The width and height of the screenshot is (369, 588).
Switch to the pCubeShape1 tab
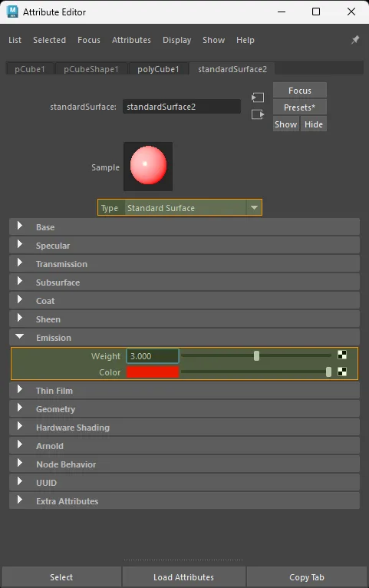click(x=91, y=69)
